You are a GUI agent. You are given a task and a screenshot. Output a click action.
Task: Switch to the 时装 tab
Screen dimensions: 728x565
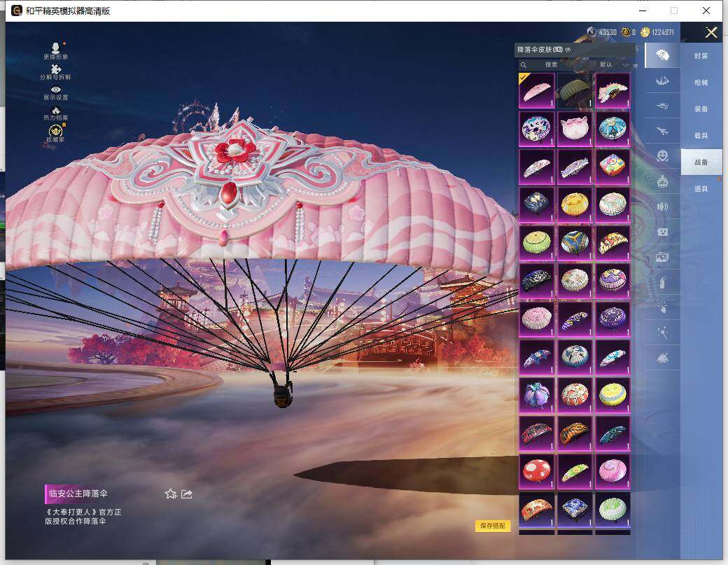click(x=701, y=56)
